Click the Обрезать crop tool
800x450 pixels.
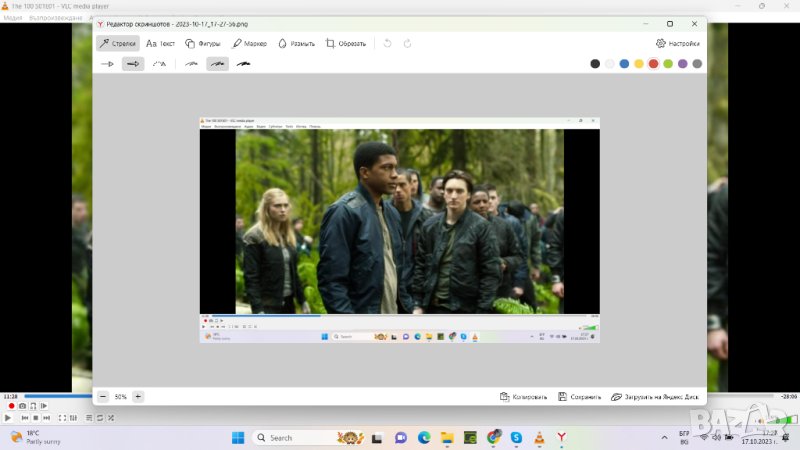pos(346,43)
